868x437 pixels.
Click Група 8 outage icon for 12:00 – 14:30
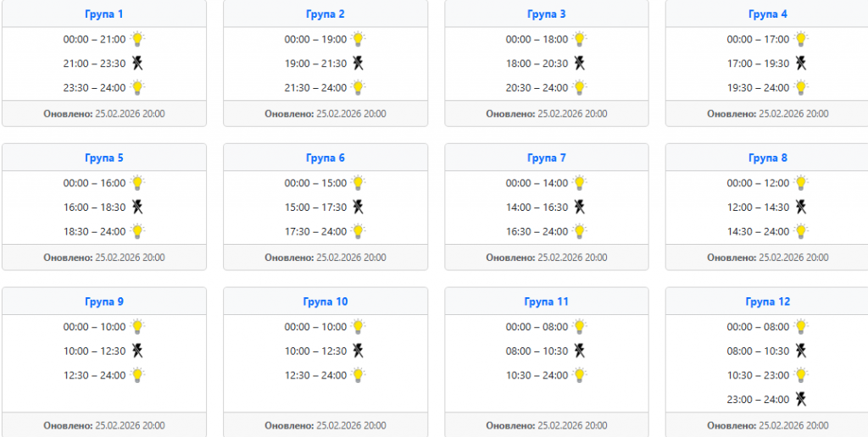801,207
